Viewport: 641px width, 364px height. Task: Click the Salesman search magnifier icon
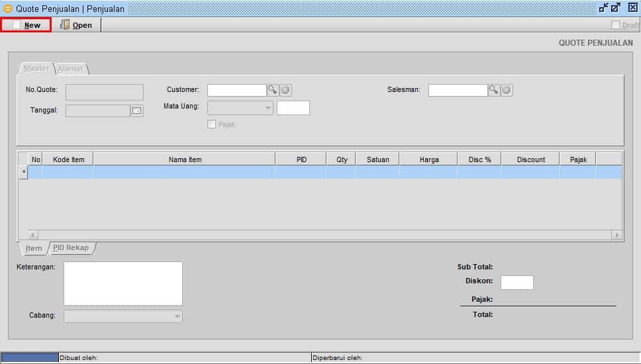(494, 90)
